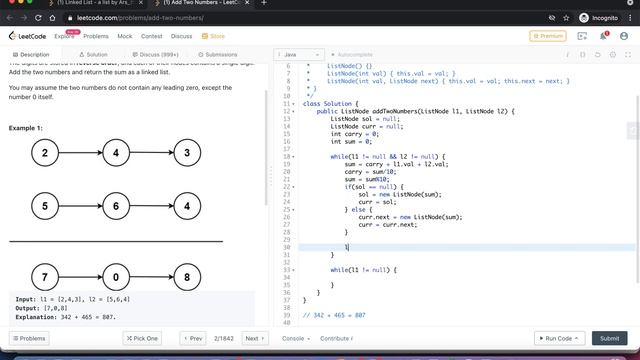Click the Problems list button
Viewport: 640px width, 360px height.
click(29, 338)
